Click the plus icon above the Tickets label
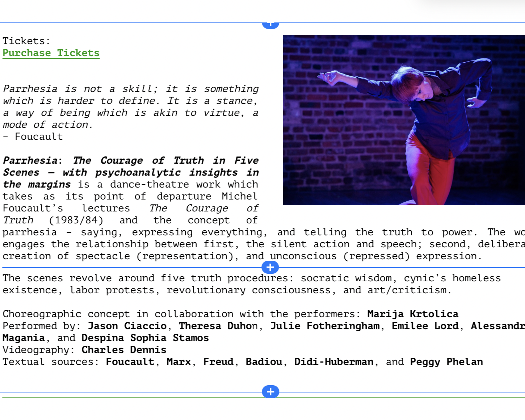Screen dimensions: 525x420 click(x=270, y=24)
